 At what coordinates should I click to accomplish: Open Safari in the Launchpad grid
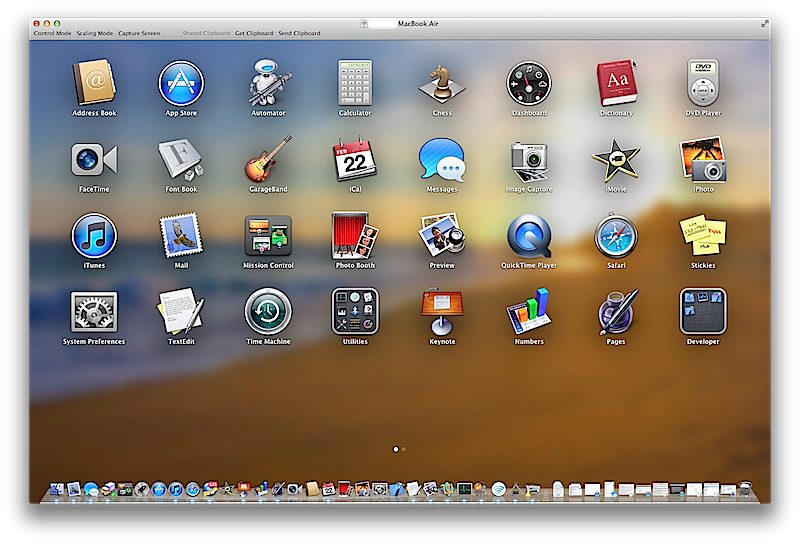pos(616,235)
